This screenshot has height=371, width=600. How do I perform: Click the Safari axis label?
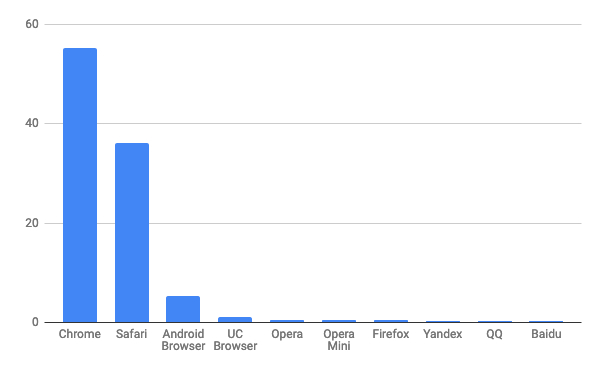(x=132, y=334)
